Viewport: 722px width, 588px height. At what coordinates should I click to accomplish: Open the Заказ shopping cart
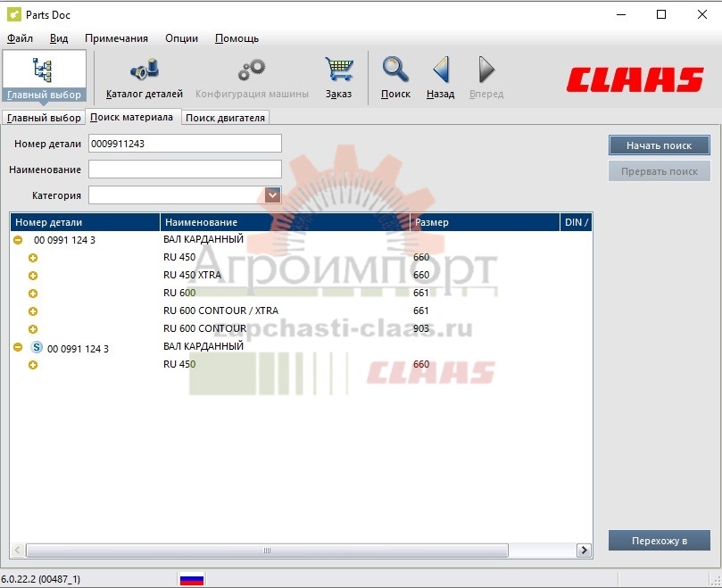(x=339, y=79)
